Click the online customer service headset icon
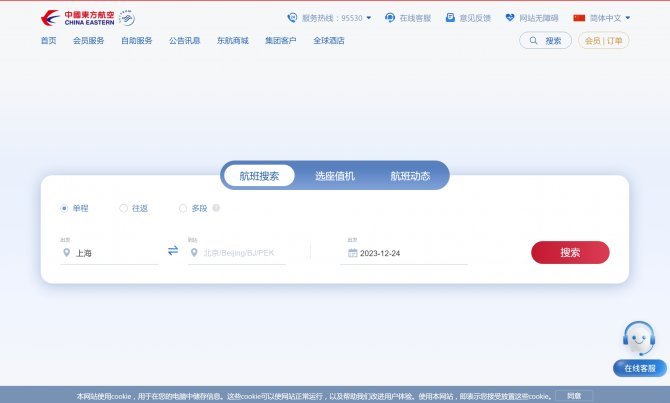The image size is (670, 403). point(390,18)
